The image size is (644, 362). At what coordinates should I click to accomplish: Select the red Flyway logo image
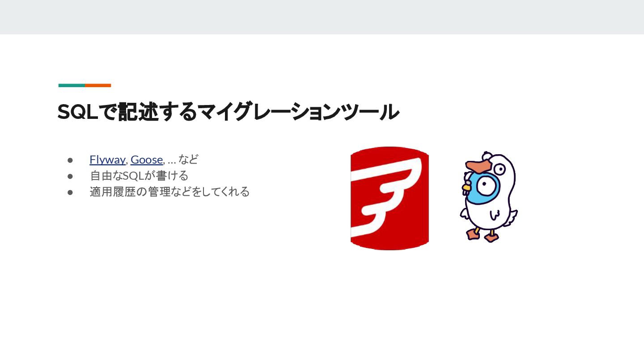point(390,198)
